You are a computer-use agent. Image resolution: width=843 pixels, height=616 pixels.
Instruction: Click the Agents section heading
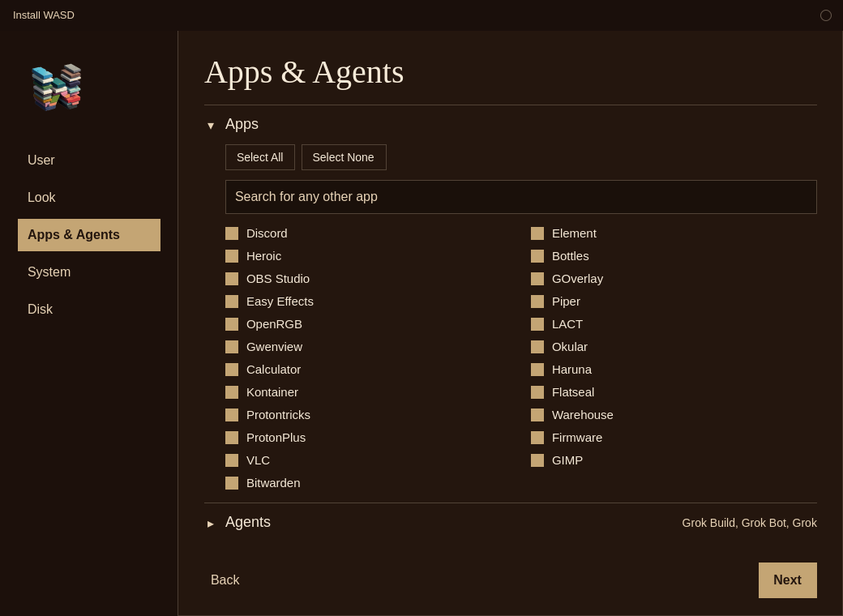[248, 522]
